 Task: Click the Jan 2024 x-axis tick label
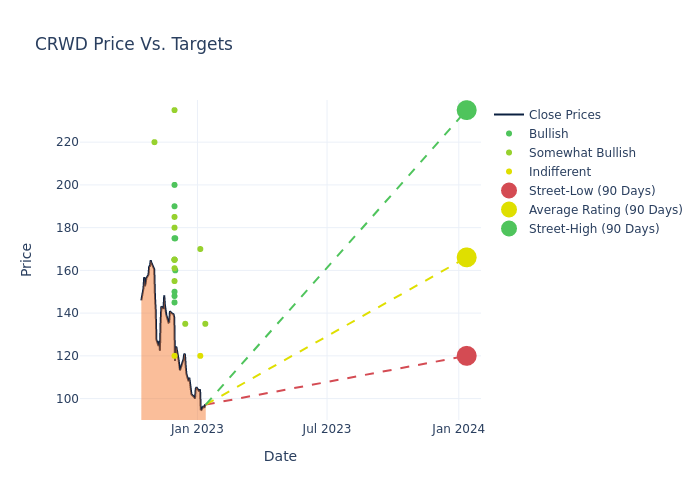458,429
